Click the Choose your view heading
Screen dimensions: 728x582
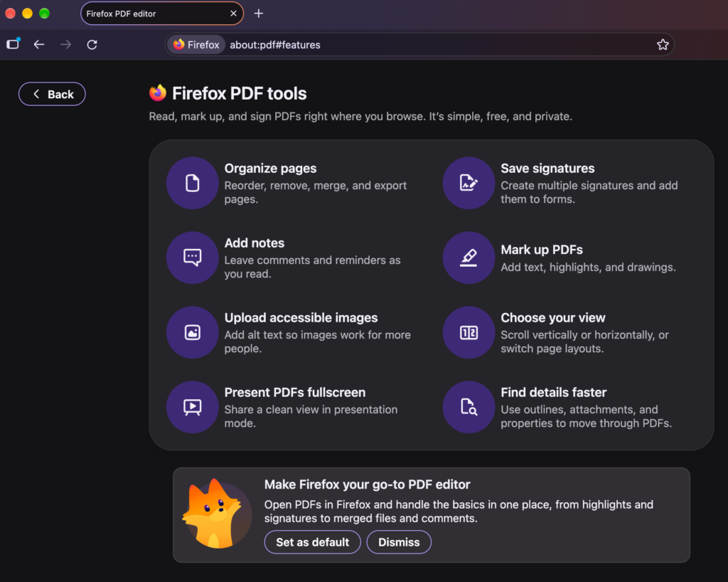coord(553,318)
